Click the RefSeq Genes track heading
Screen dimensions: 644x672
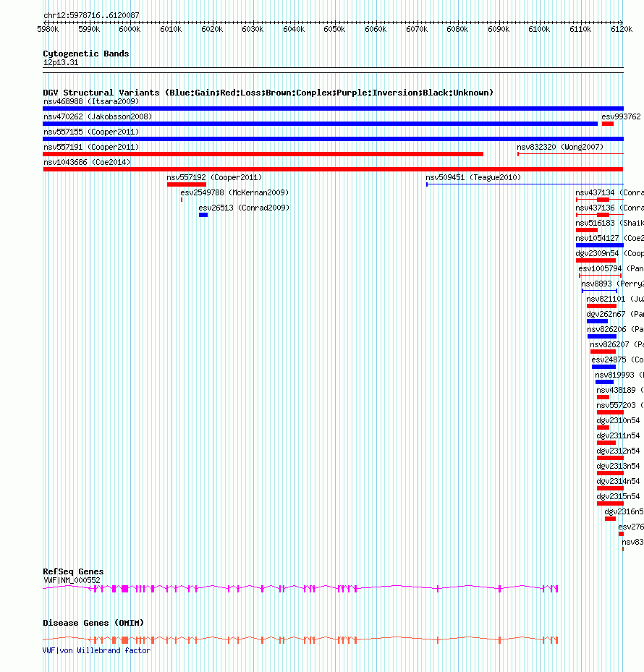coord(73,571)
